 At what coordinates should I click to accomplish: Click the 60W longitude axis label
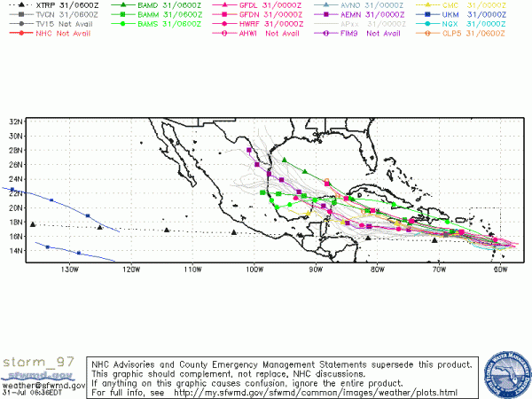coord(501,270)
